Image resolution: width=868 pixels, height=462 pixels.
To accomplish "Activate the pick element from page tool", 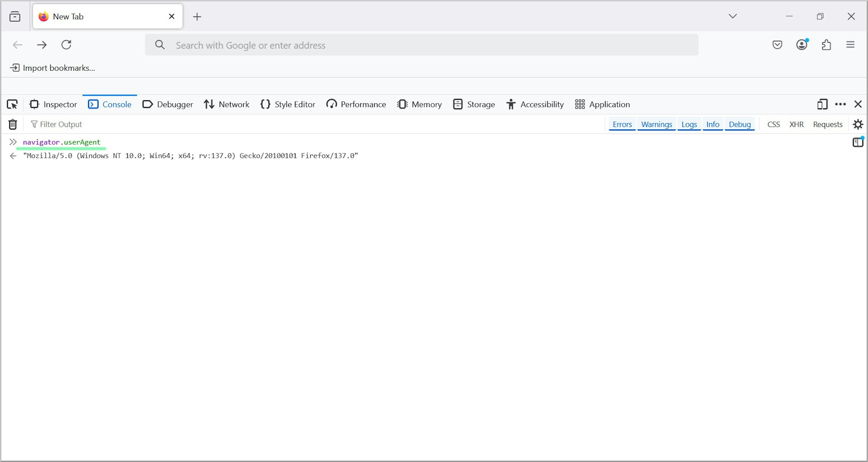I will 12,104.
